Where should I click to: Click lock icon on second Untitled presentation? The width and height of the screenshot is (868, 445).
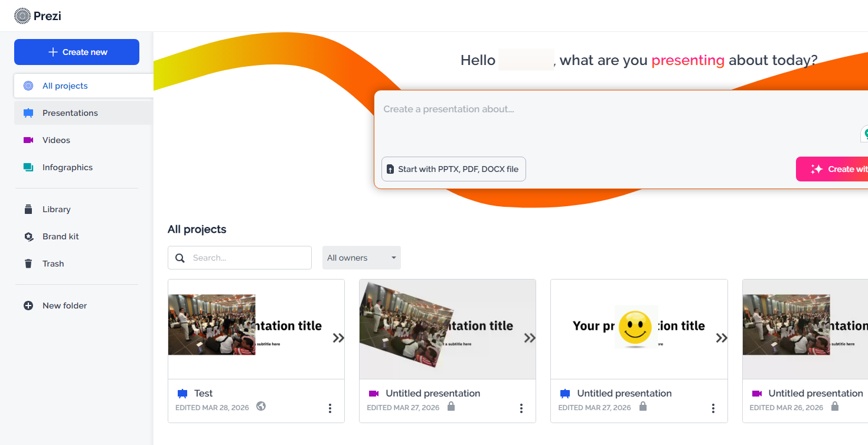(643, 407)
